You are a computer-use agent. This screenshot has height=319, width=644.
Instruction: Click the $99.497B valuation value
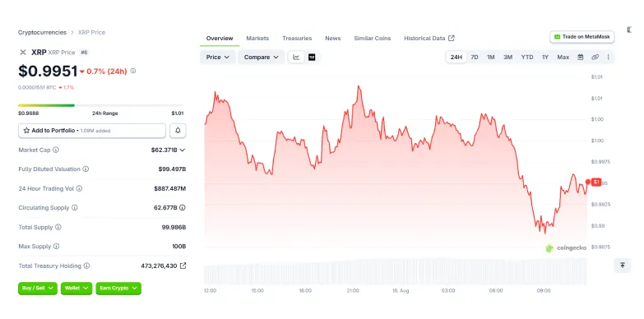(172, 169)
